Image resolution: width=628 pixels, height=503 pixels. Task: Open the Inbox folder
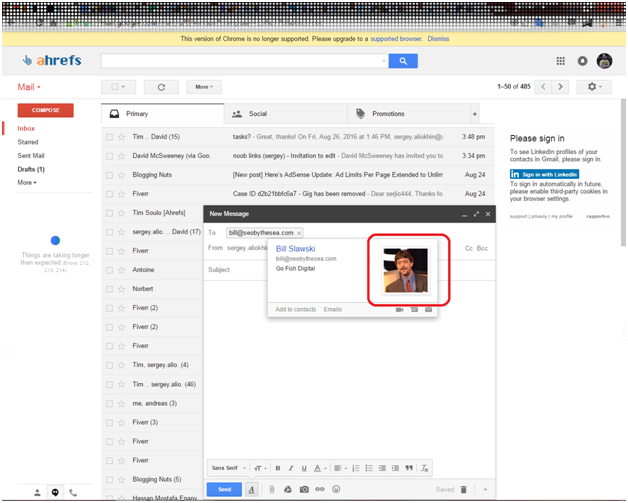(26, 129)
